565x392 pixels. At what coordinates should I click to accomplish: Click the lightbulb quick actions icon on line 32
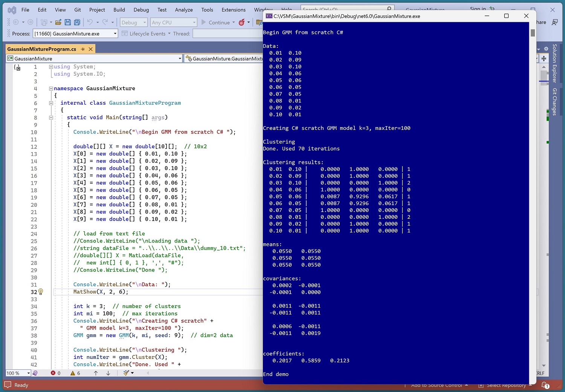41,292
